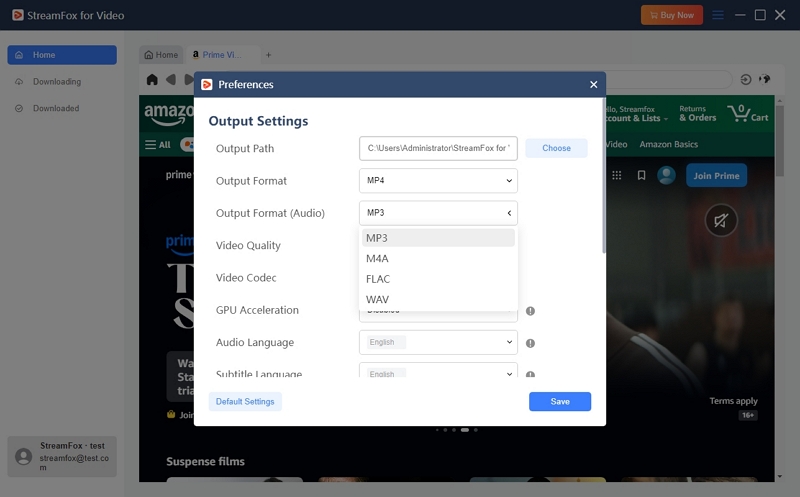Image resolution: width=800 pixels, height=497 pixels.
Task: Pick FLAC from the audio format list
Action: (438, 279)
